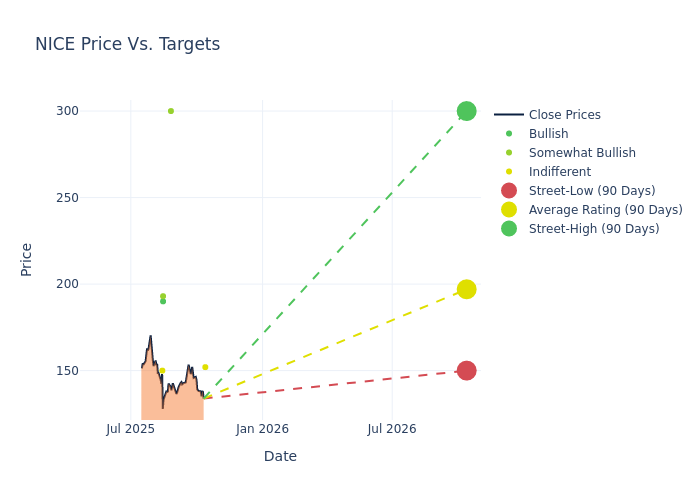Select large green Street-High point on plot
Screen dimensions: 700x500
pyautogui.click(x=466, y=111)
